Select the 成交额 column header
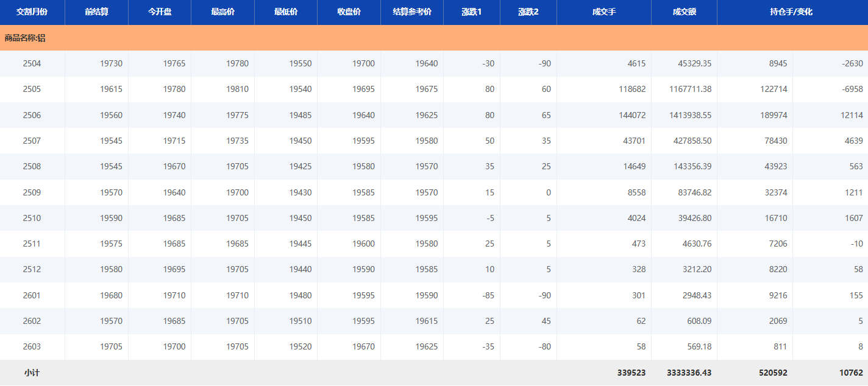The image size is (868, 386). point(684,12)
